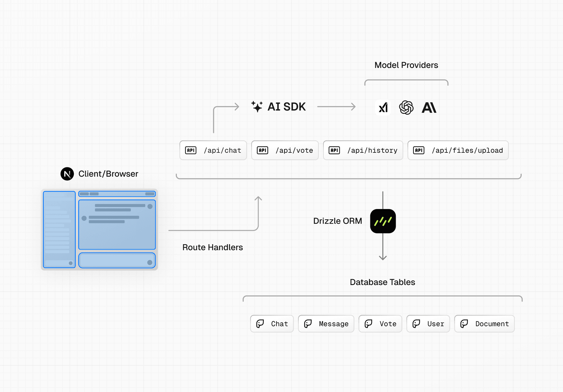Viewport: 563px width, 392px height.
Task: Click the arrow from AI SDK to providers
Action: [x=336, y=107]
